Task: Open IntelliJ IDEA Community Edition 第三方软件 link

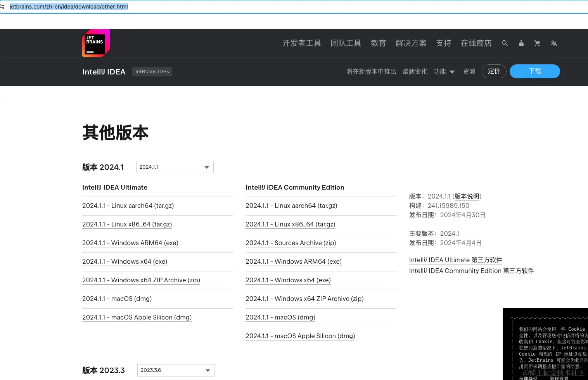Action: [472, 271]
